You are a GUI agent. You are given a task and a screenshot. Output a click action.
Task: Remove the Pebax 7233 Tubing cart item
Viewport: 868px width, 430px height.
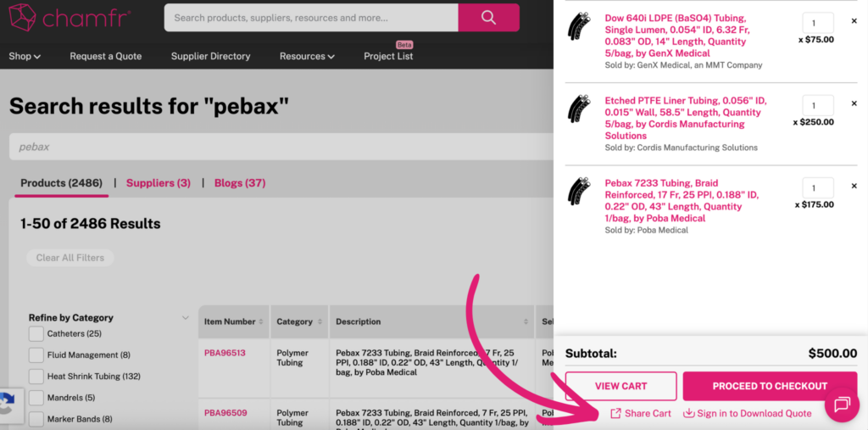coord(854,187)
